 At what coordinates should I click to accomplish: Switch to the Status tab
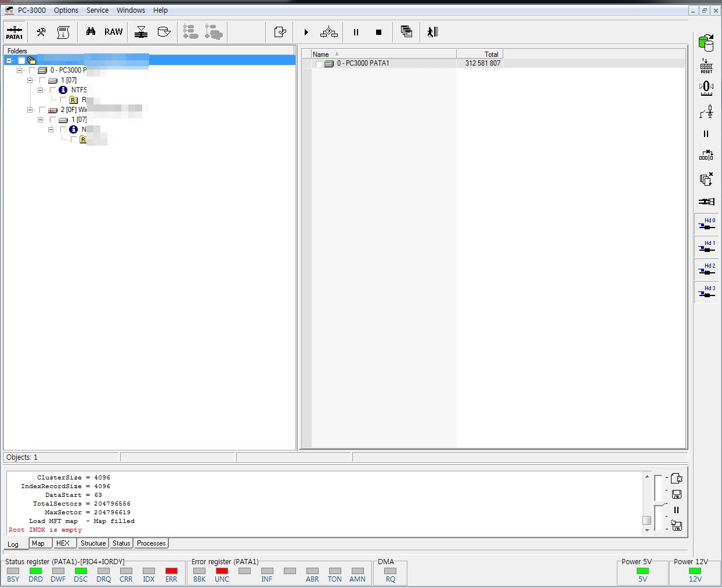pos(121,543)
